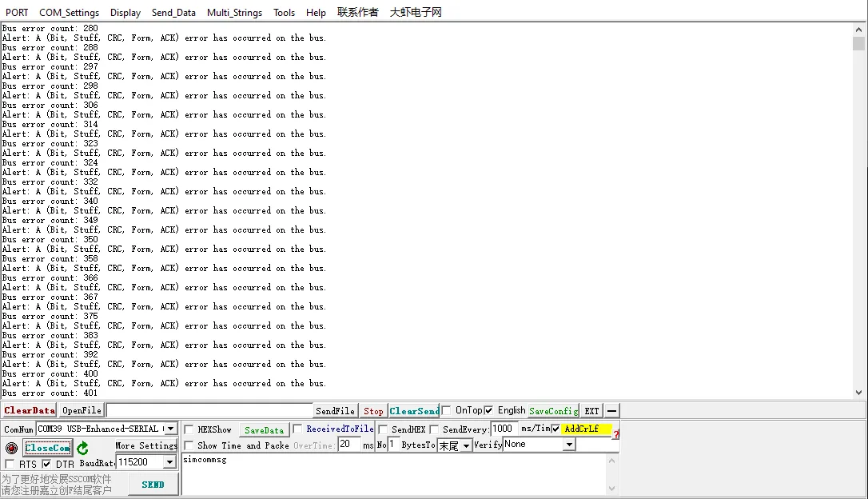Click the minus collapse panel button

[612, 411]
